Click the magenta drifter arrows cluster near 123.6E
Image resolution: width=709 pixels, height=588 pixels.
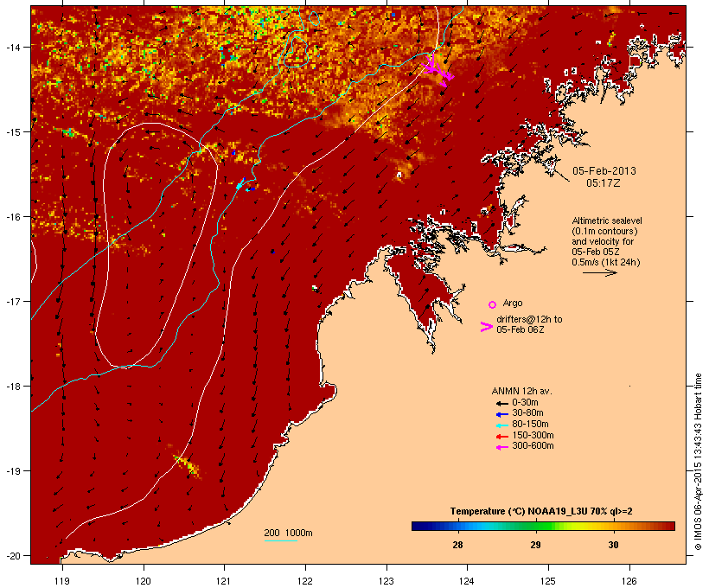click(x=437, y=71)
